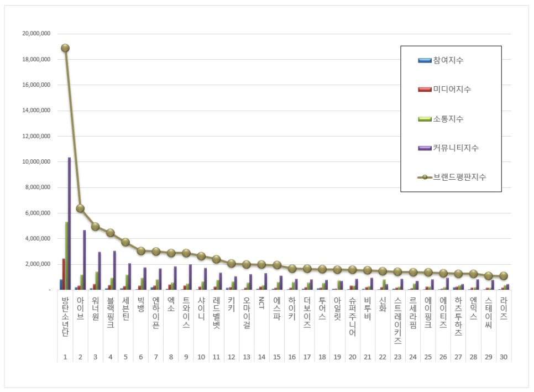Image resolution: width=534 pixels, height=392 pixels.
Task: Select the 블랙핑크 category axis label
Action: point(110,313)
